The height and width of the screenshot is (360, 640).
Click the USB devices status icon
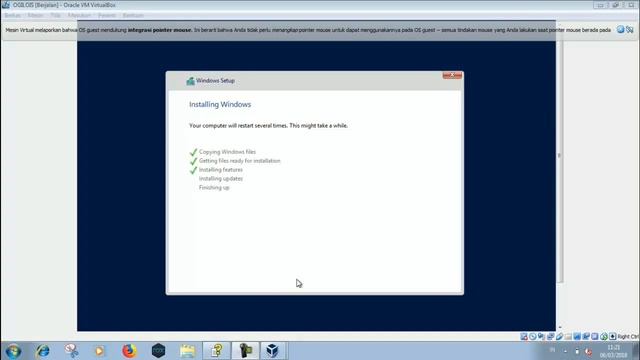[x=559, y=336]
